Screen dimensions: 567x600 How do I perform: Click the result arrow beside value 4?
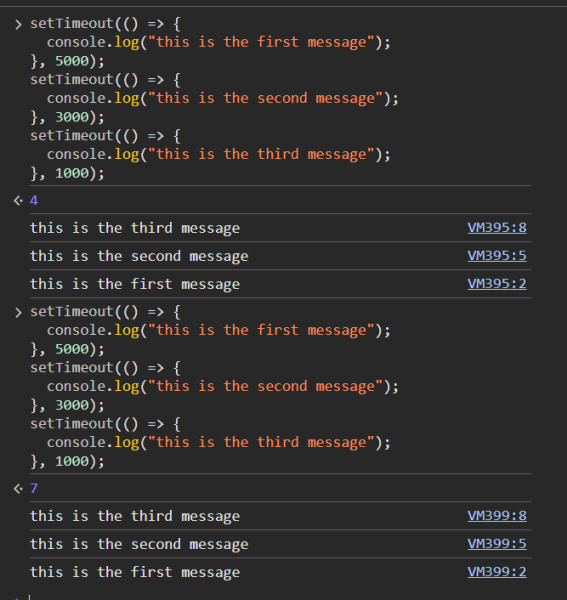click(18, 201)
